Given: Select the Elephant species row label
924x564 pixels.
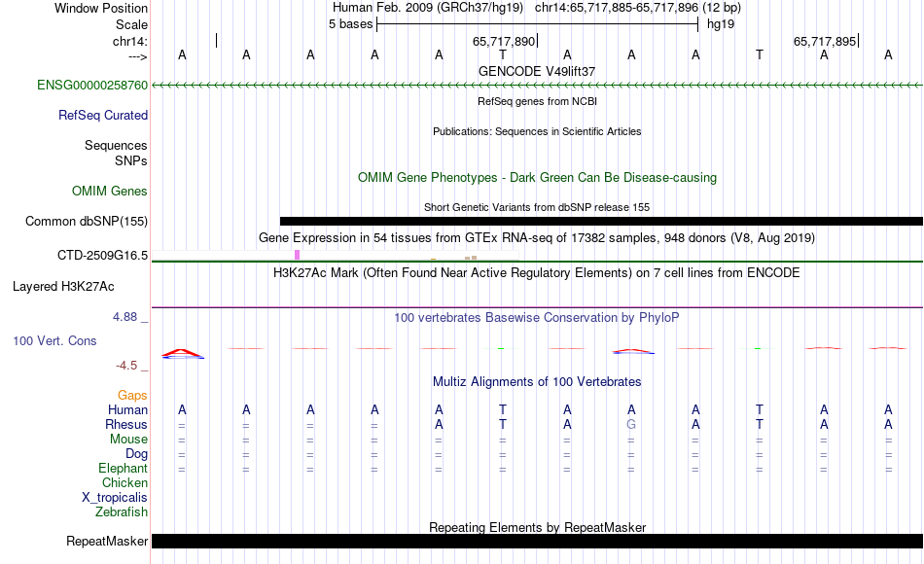Looking at the screenshot, I should tap(123, 468).
